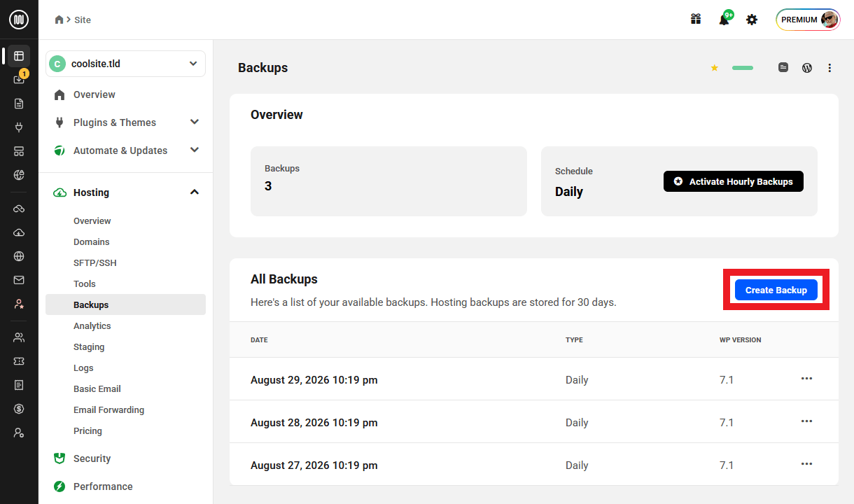Open the download icon with yellow badge
The image size is (854, 504).
pyautogui.click(x=19, y=79)
